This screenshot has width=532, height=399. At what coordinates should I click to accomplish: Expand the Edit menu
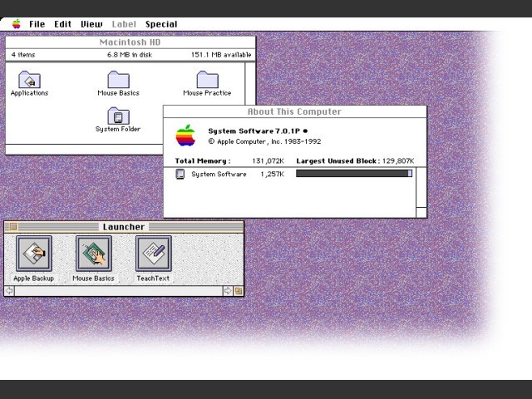pos(63,24)
